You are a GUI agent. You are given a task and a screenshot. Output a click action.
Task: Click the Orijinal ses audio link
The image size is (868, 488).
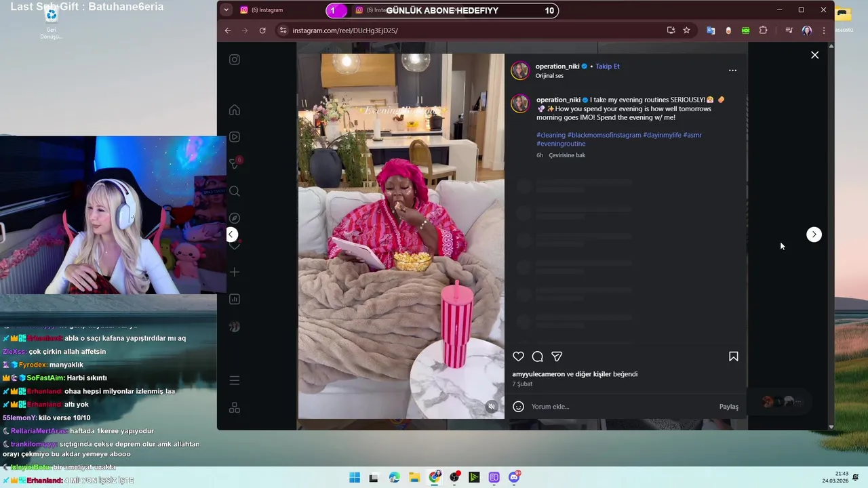click(x=549, y=76)
